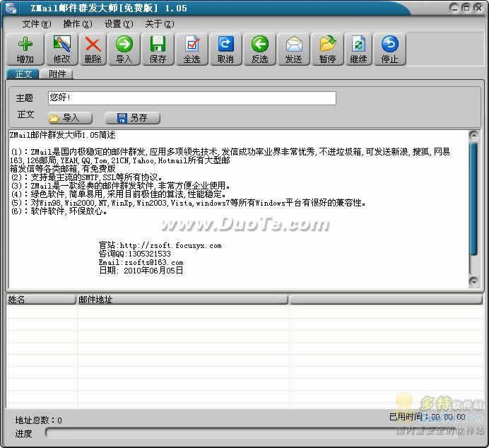Image resolution: width=489 pixels, height=448 pixels.
Task: Open the 操作(X) menu
Action: pyautogui.click(x=78, y=24)
